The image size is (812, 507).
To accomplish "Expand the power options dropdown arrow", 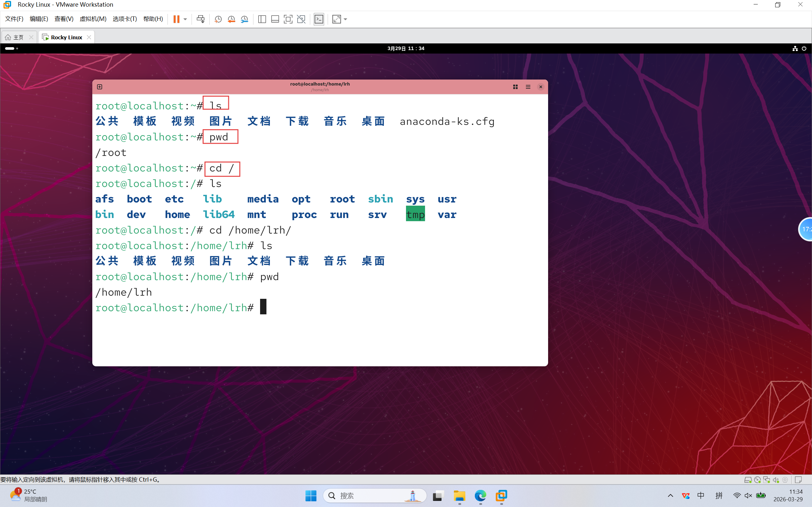I will coord(185,19).
